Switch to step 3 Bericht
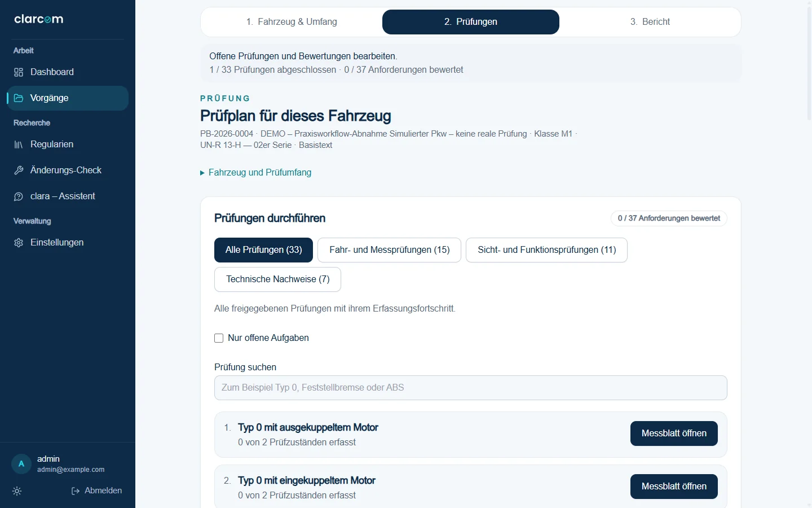 click(650, 22)
